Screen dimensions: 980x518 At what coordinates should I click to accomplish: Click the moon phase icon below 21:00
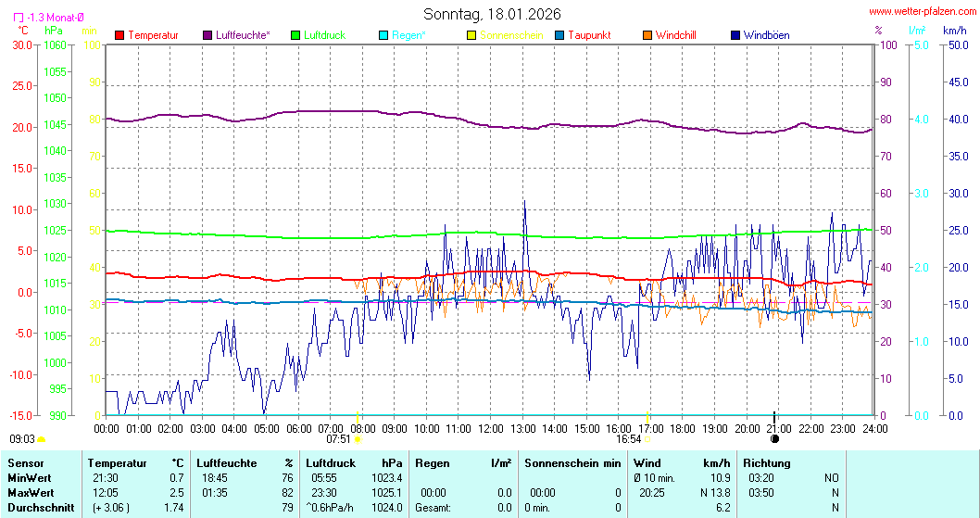point(775,439)
